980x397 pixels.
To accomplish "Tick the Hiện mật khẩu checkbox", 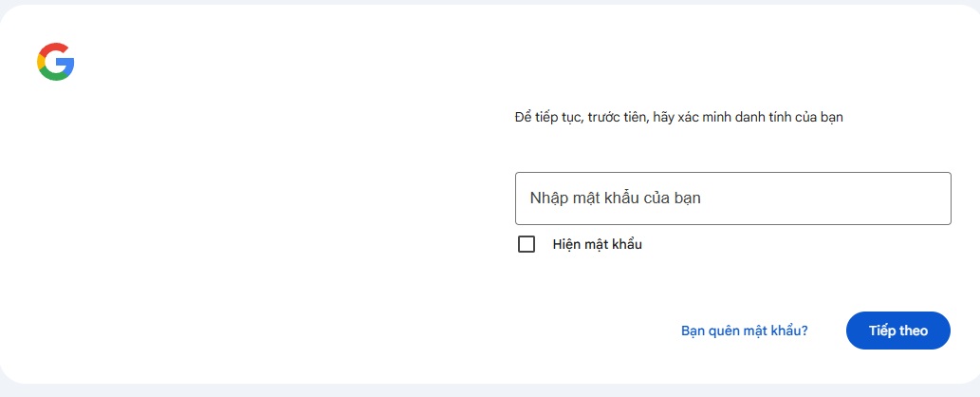I will (527, 244).
